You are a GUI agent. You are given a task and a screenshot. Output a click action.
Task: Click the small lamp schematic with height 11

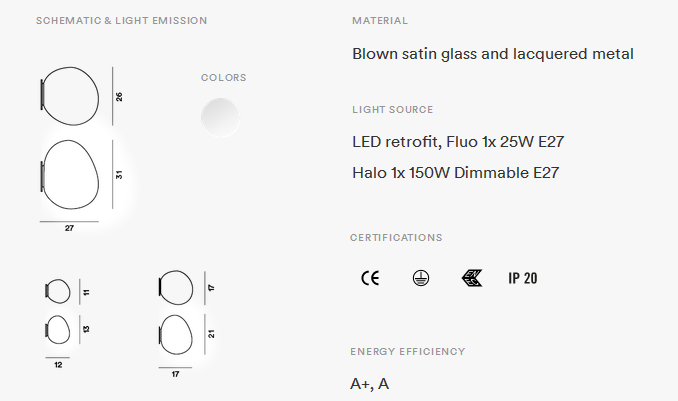pyautogui.click(x=58, y=291)
